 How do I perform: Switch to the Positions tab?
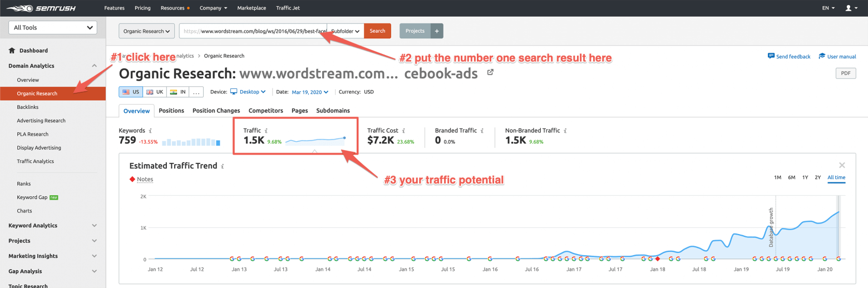(x=171, y=111)
